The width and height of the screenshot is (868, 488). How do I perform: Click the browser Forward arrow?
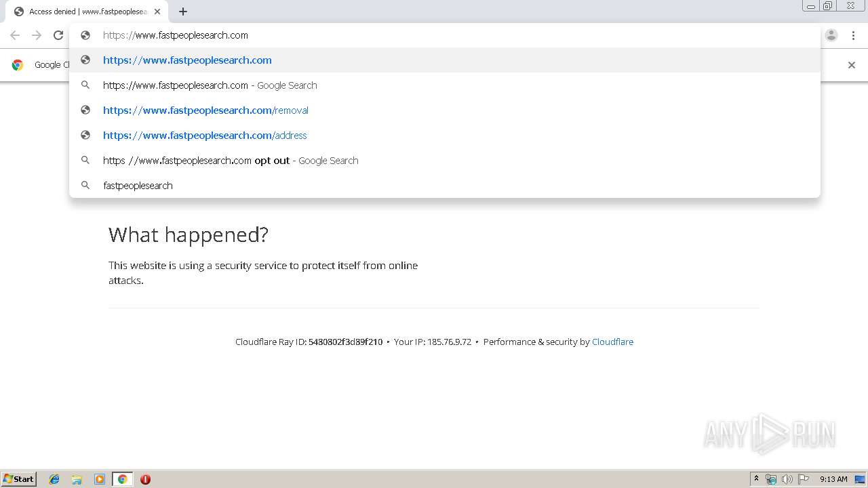(x=37, y=35)
